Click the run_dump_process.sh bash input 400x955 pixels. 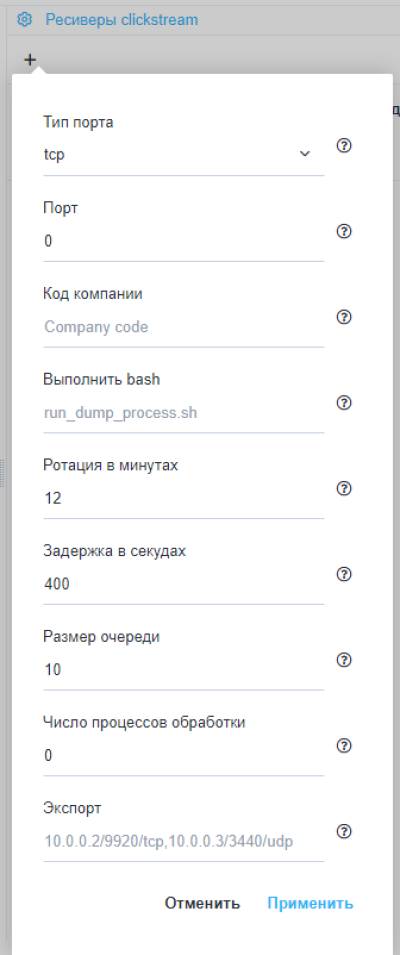point(183,413)
